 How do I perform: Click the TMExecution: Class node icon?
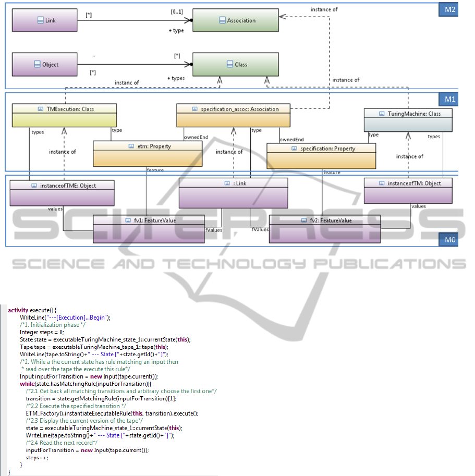pyautogui.click(x=41, y=109)
